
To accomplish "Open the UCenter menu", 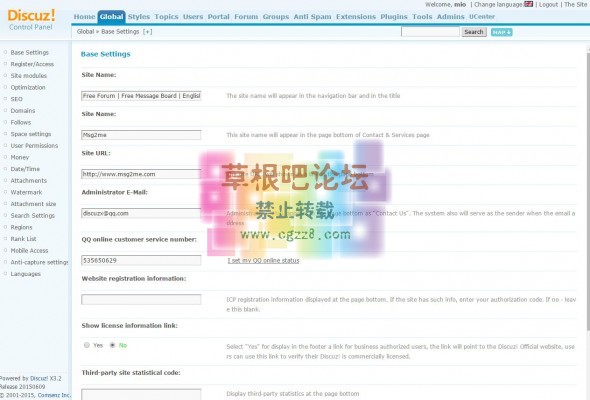I will click(482, 17).
